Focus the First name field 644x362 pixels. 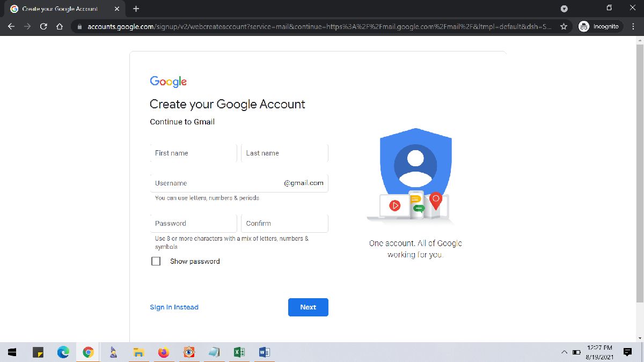tap(193, 153)
